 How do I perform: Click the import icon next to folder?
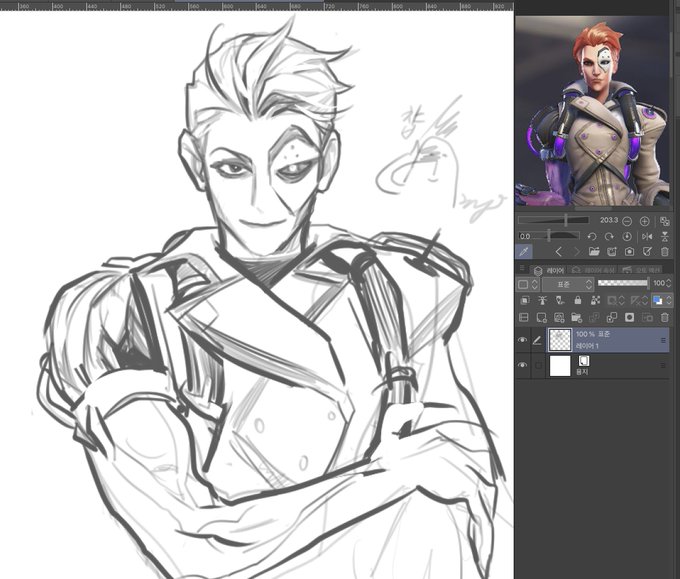pos(611,251)
